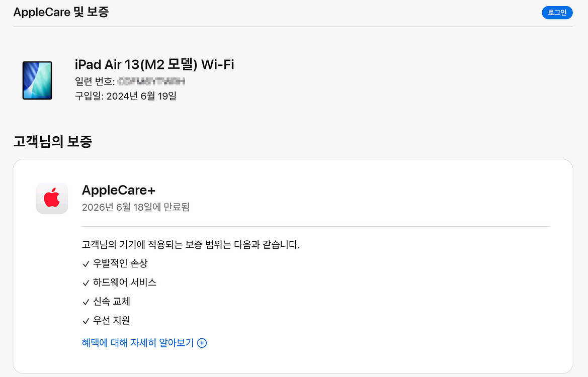Click the red Apple logo AppleCare+ icon
This screenshot has width=588, height=377.
[52, 198]
